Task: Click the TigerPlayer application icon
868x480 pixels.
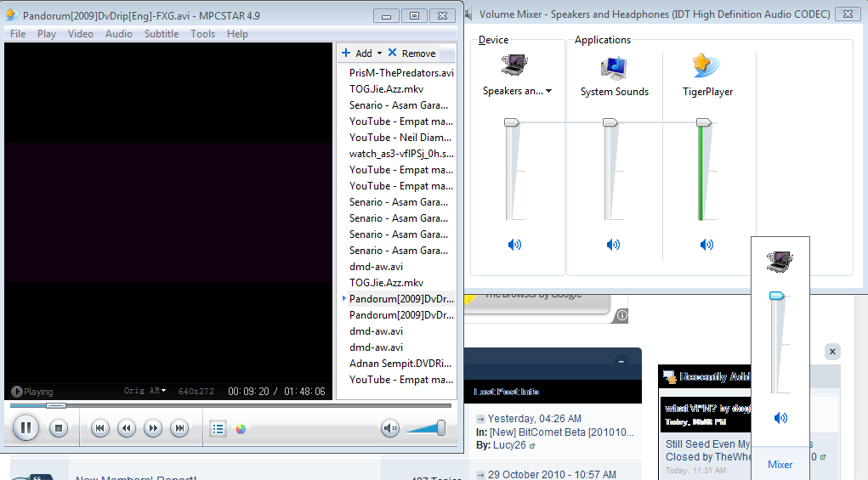Action: pyautogui.click(x=706, y=65)
